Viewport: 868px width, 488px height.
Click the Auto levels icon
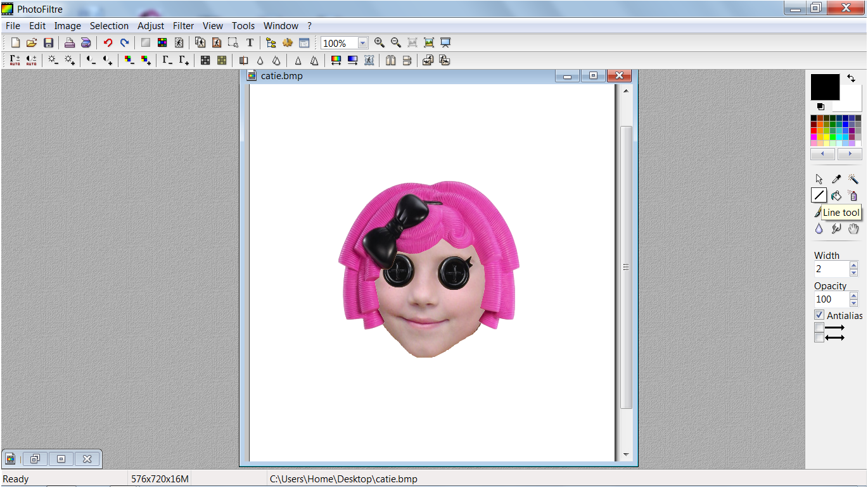coord(15,60)
